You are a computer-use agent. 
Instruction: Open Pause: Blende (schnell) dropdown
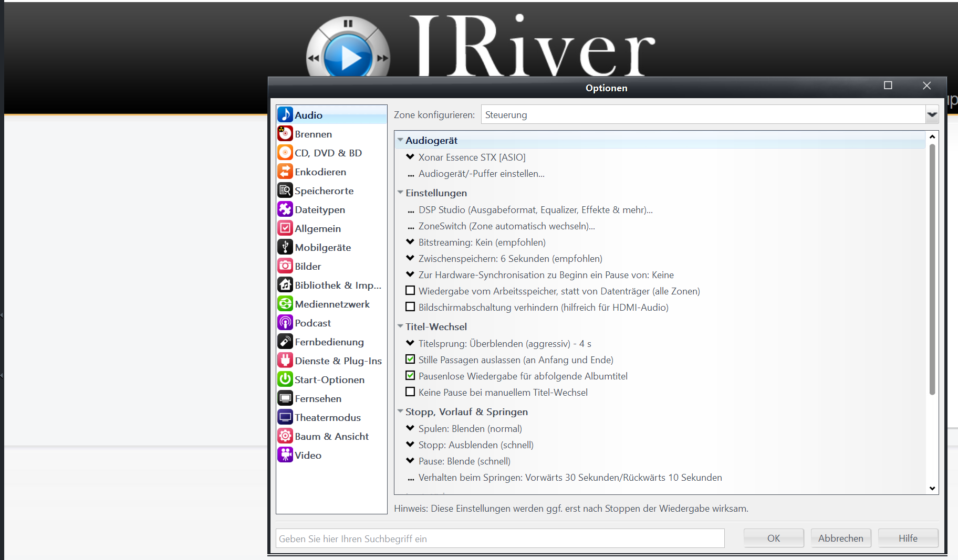[x=410, y=460]
